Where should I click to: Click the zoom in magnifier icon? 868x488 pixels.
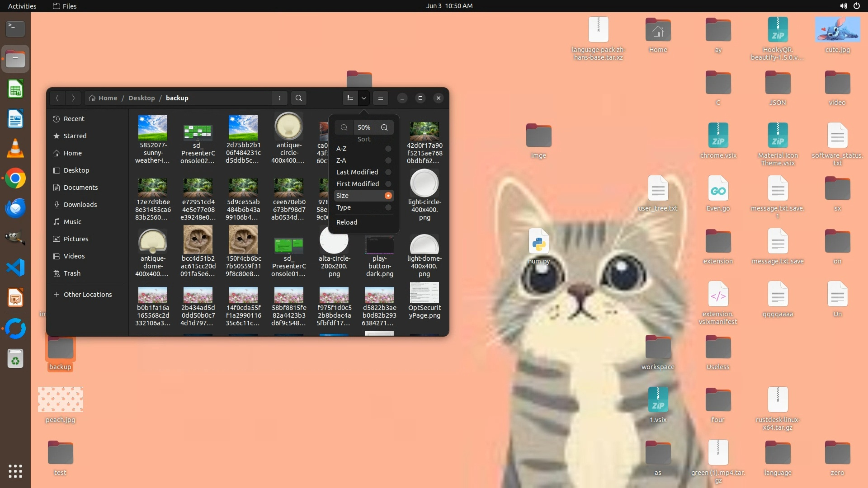[384, 127]
